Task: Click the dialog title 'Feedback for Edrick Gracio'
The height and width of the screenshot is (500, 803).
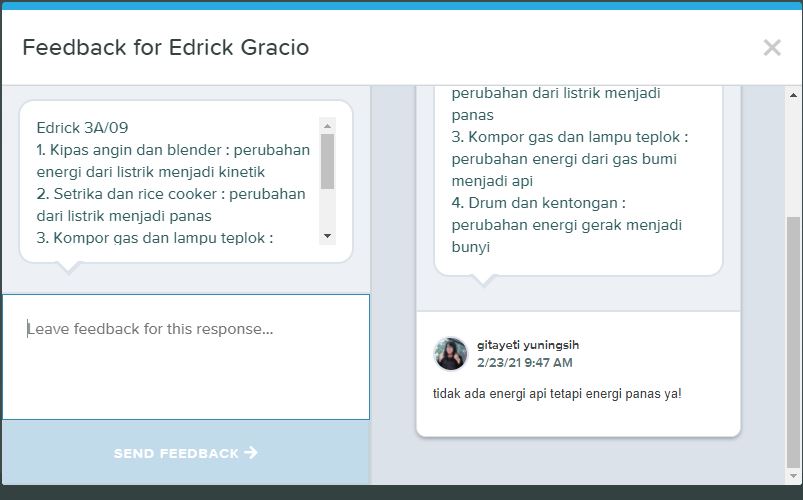Action: [x=166, y=48]
